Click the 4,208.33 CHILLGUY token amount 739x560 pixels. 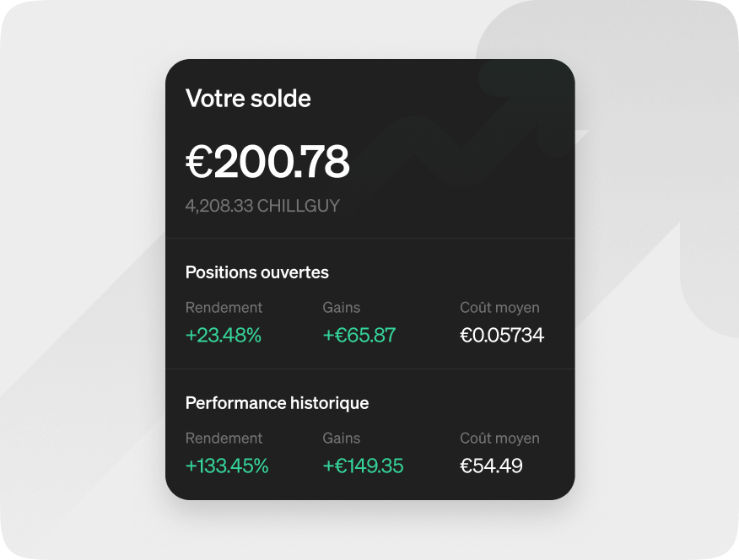coord(262,206)
